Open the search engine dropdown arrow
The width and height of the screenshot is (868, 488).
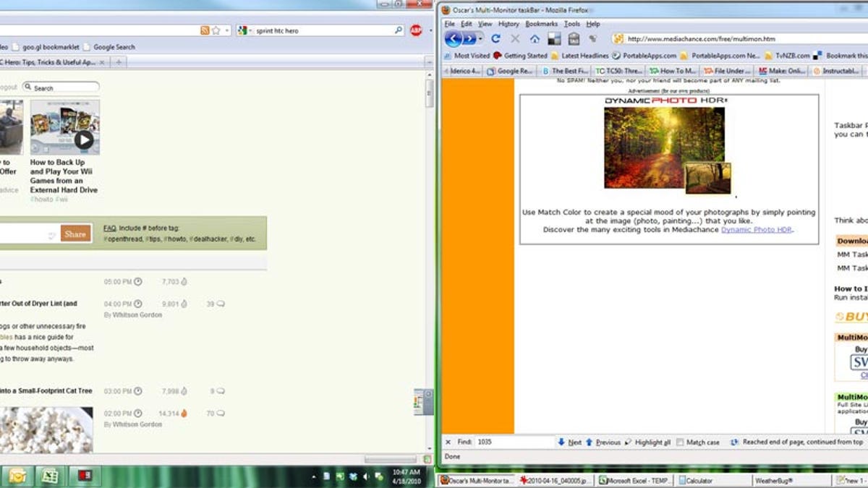tap(250, 30)
